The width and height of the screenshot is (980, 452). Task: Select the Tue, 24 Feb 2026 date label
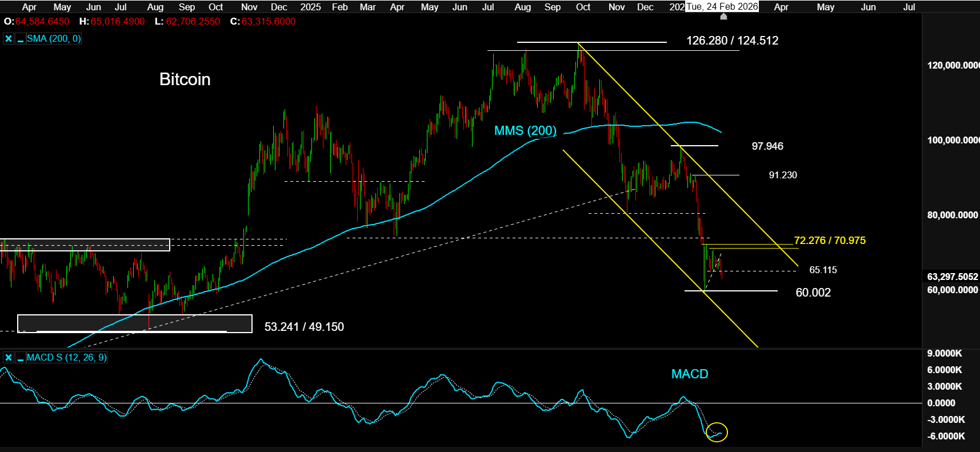722,7
